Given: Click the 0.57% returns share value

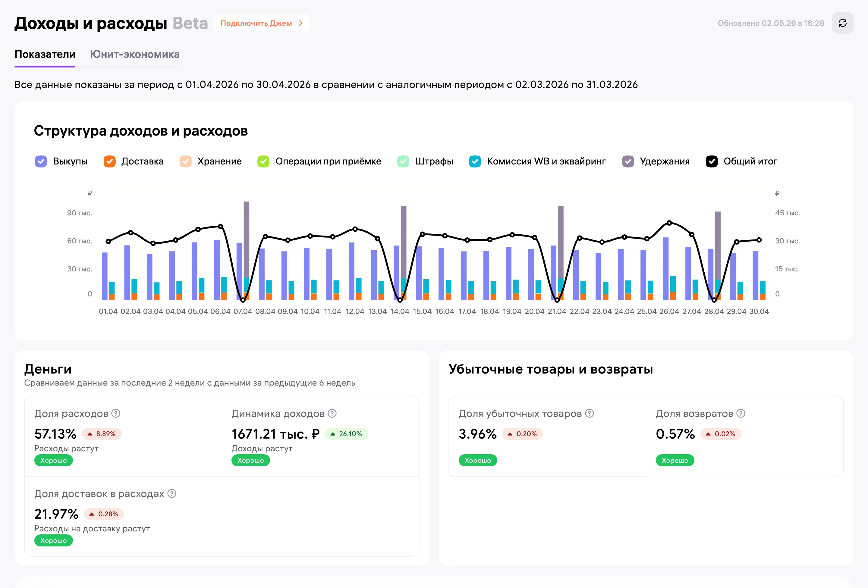Looking at the screenshot, I should (x=675, y=434).
